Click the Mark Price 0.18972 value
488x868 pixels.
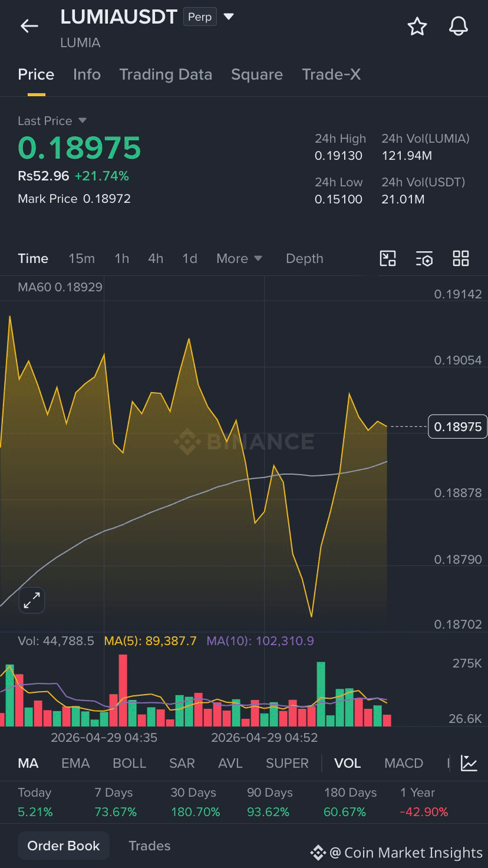[107, 199]
